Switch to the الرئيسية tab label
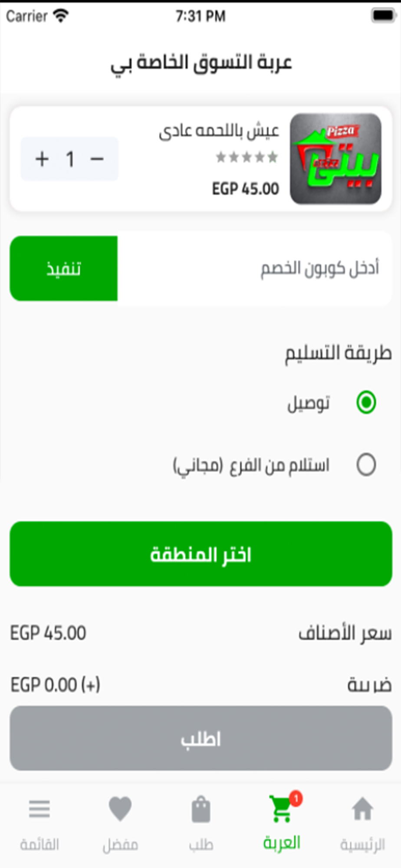This screenshot has width=401, height=868. point(362,845)
